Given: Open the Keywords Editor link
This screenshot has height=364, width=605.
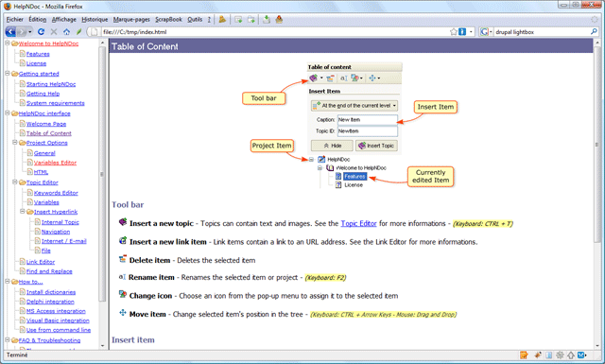Looking at the screenshot, I should 56,193.
